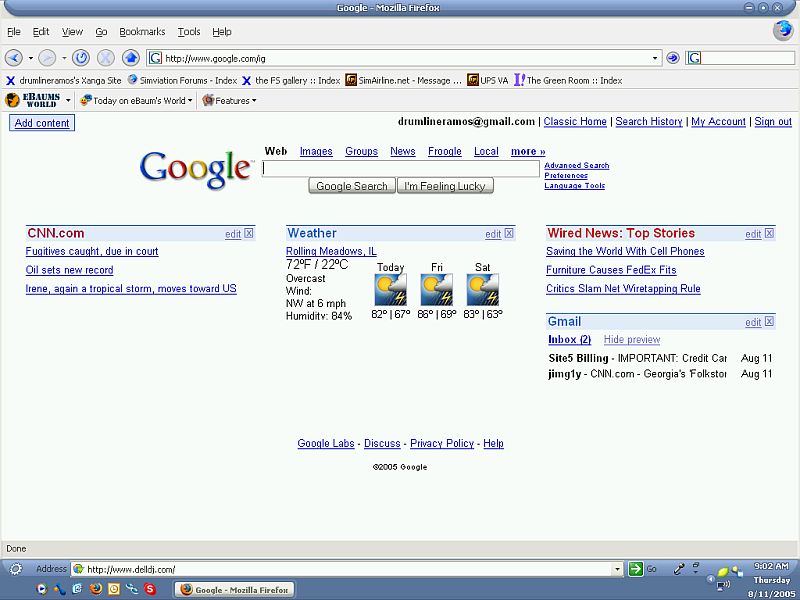Click the Reload page icon
Viewport: 800px width, 600px height.
81,58
